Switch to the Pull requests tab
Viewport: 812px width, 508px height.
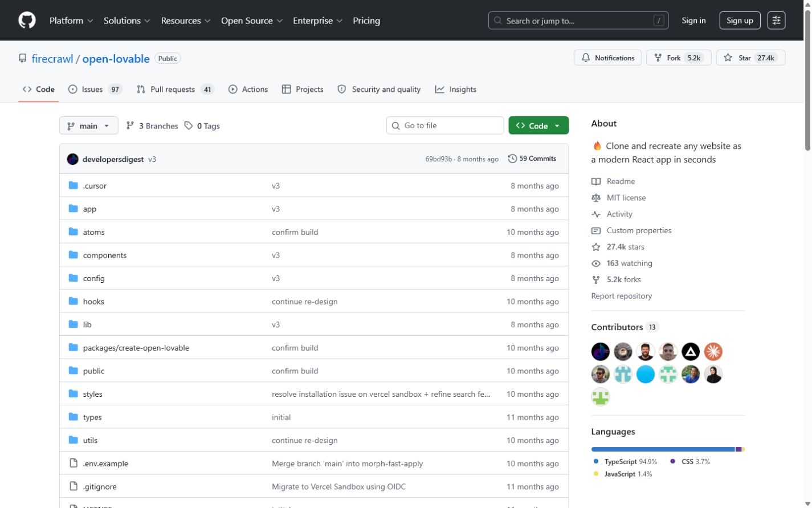(176, 90)
